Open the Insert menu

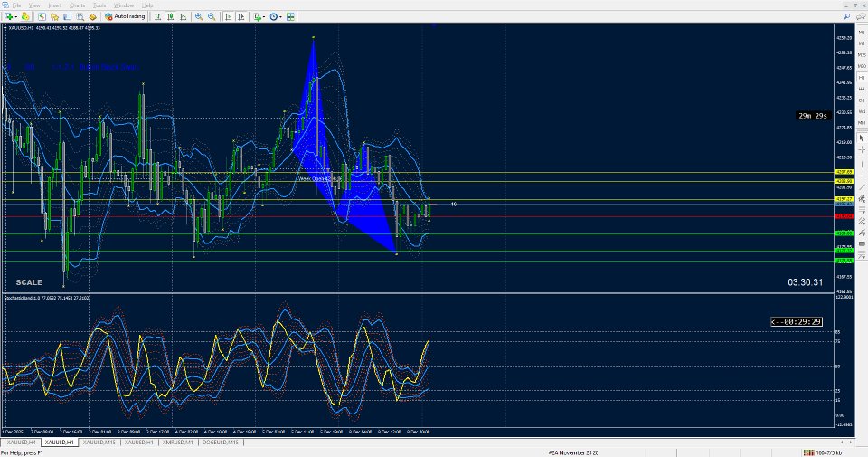pos(55,5)
